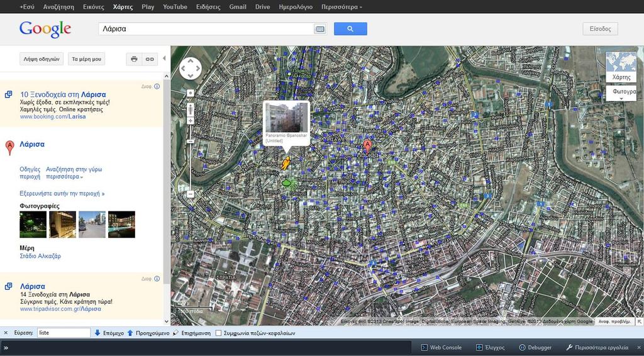This screenshot has height=356, width=644.
Task: Zoom in with the plus button
Action: click(x=191, y=121)
